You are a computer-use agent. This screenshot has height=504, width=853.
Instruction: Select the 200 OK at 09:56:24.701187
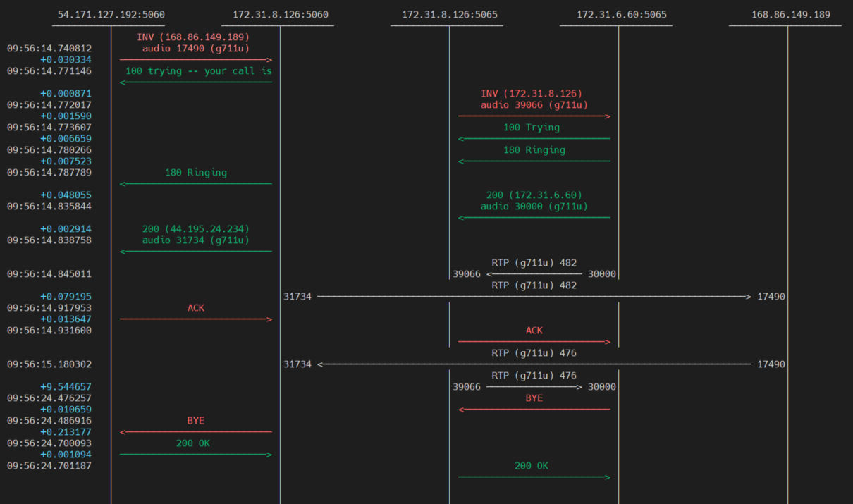[x=532, y=465]
